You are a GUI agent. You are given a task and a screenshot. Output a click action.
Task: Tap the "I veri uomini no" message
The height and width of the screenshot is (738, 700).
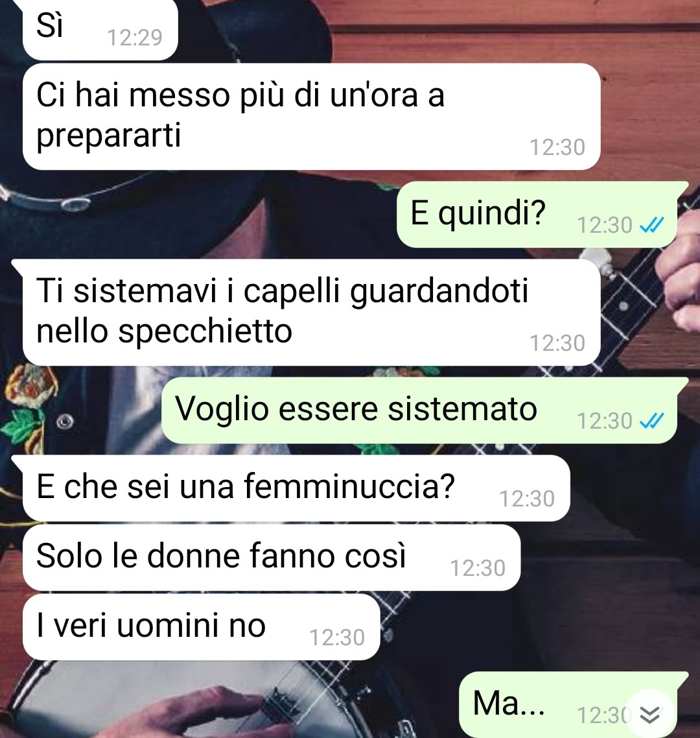[x=202, y=627]
